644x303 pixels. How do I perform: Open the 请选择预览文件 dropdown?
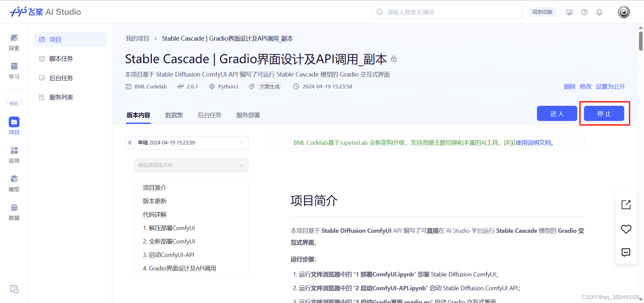(191, 165)
